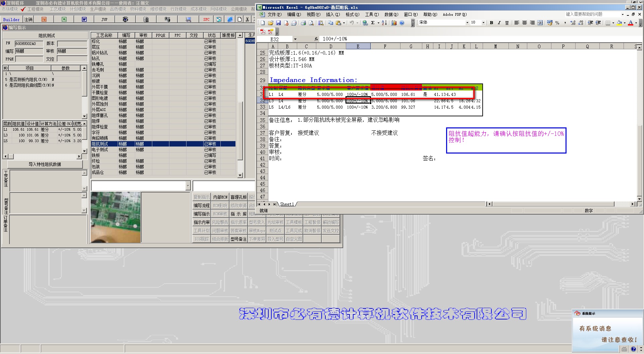This screenshot has width=644, height=354.
Task: Expand the Fill Color dropdown arrow
Action: click(625, 23)
